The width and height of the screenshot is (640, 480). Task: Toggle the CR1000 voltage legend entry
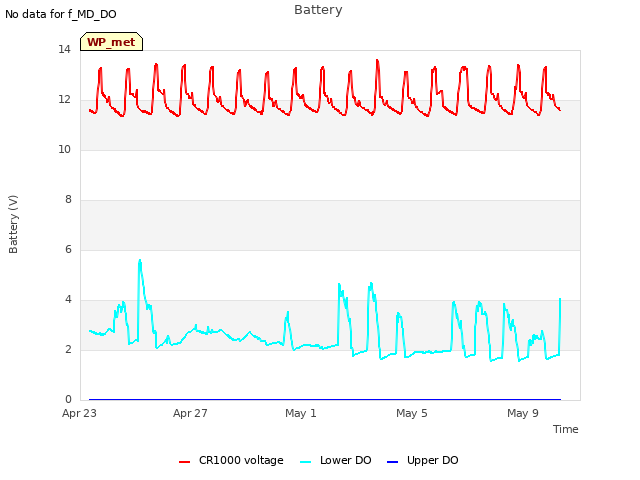[231, 460]
